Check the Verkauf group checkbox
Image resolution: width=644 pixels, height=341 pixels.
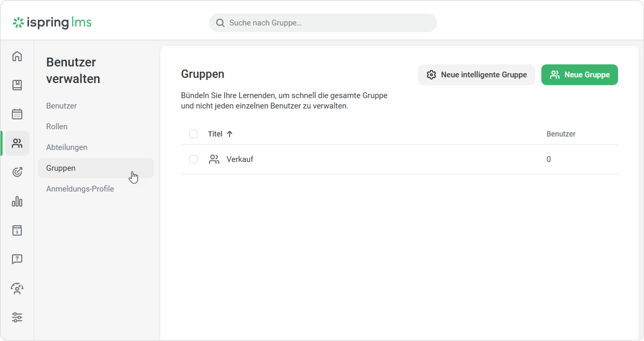(193, 159)
